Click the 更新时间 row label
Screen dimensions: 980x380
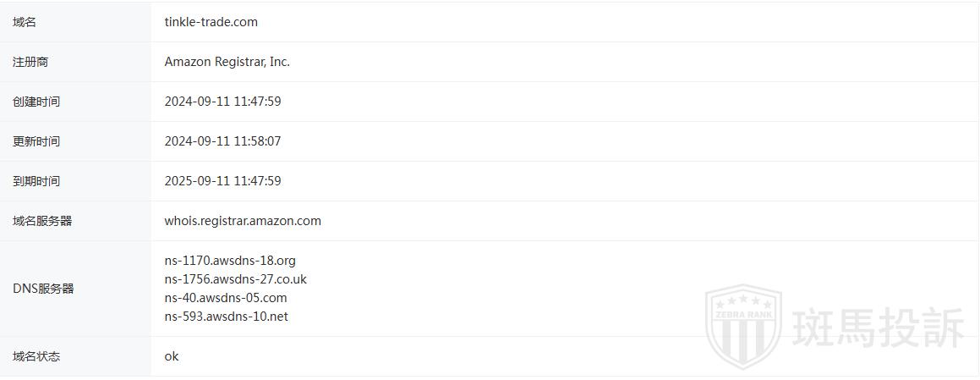[x=36, y=141]
